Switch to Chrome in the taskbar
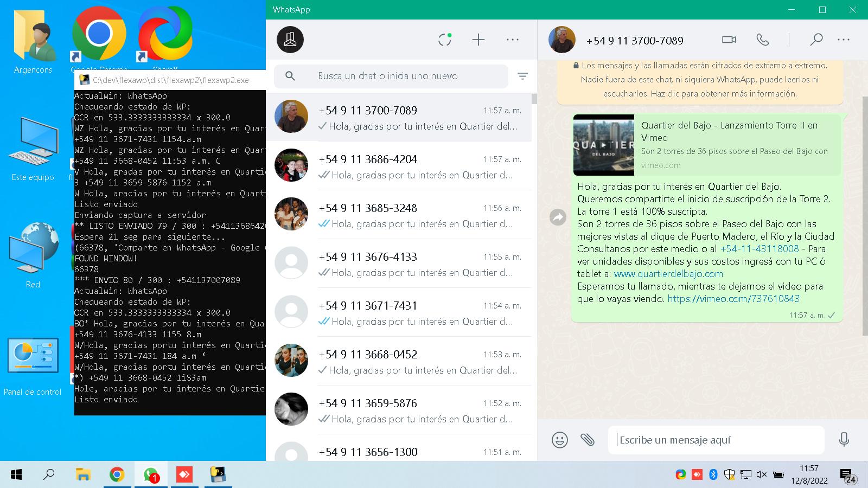 [x=117, y=475]
